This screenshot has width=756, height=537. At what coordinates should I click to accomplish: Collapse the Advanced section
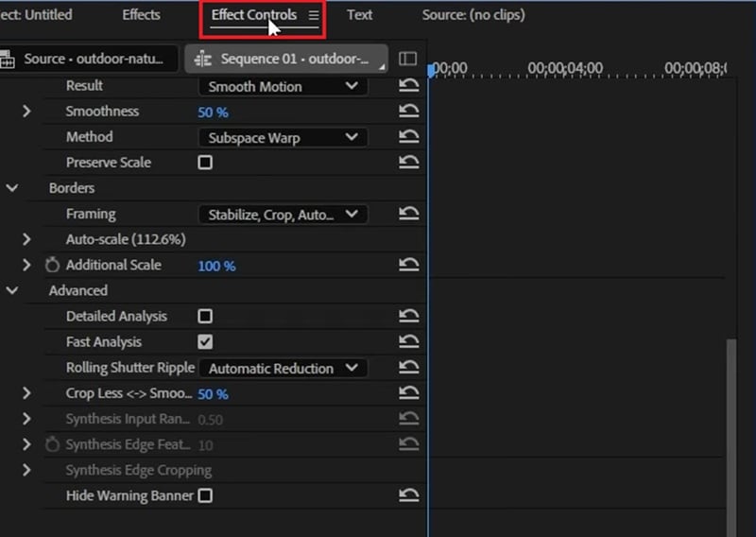[x=12, y=290]
